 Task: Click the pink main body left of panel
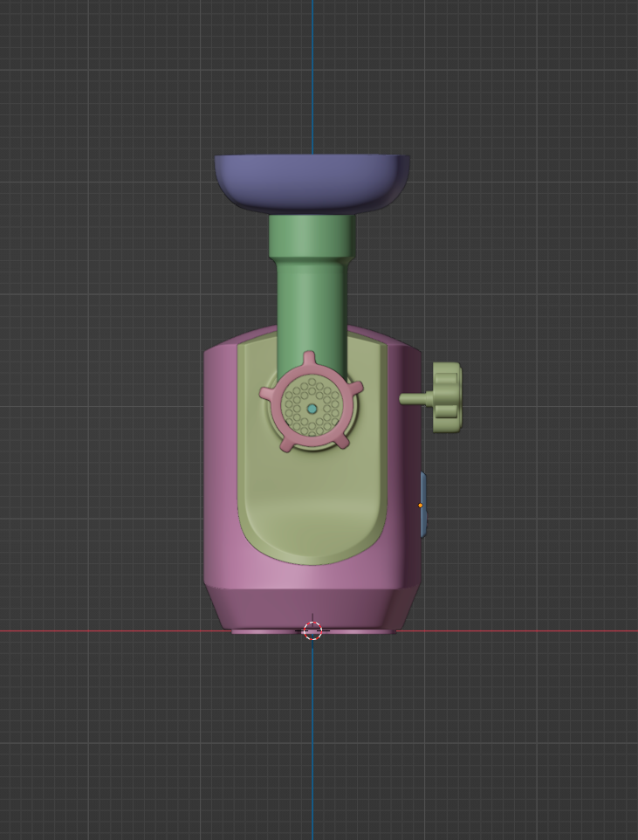click(220, 463)
